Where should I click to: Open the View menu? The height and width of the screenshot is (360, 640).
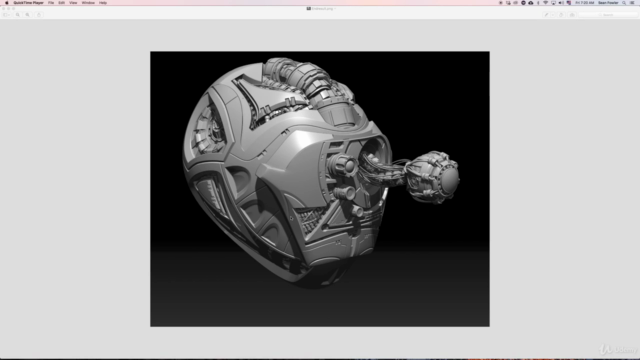tap(73, 3)
